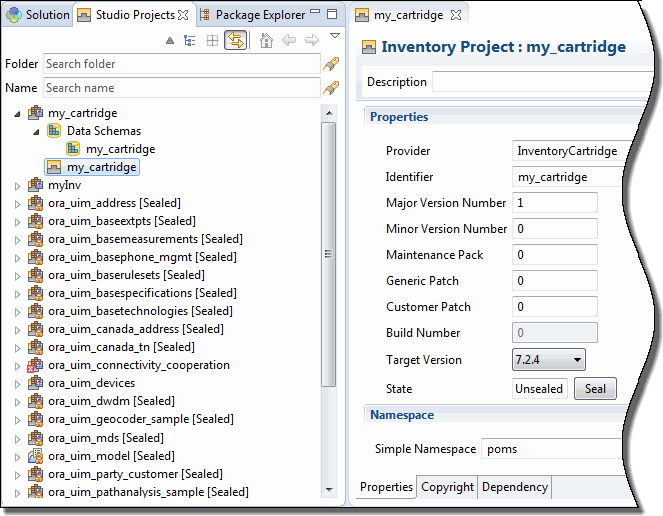663x516 pixels.
Task: Switch to the Copyright tab
Action: click(447, 487)
